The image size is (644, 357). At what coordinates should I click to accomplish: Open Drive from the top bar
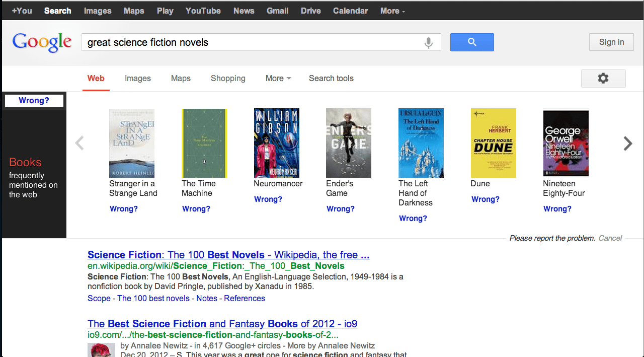click(x=311, y=11)
